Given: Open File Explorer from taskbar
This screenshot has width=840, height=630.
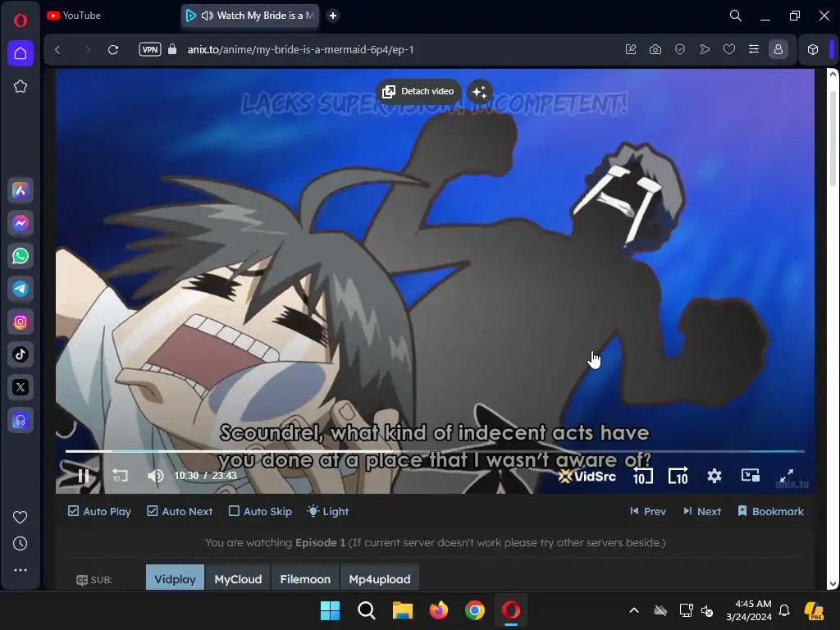Looking at the screenshot, I should [402, 610].
